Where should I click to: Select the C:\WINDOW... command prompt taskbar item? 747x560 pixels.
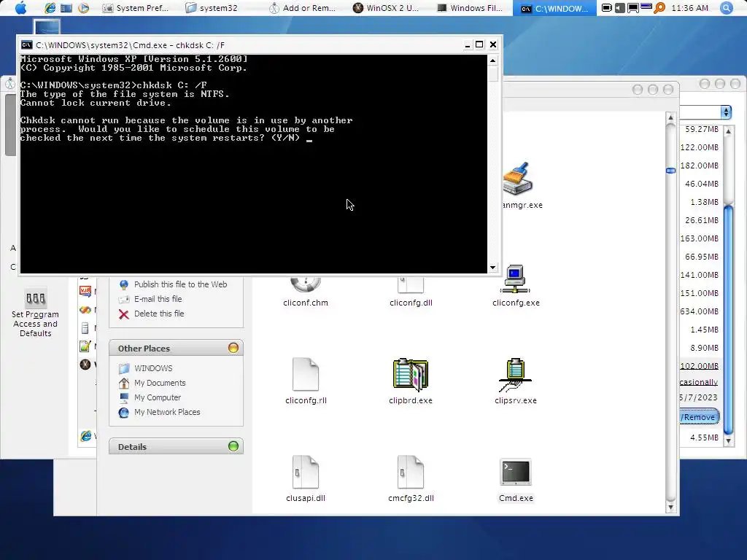(x=554, y=7)
